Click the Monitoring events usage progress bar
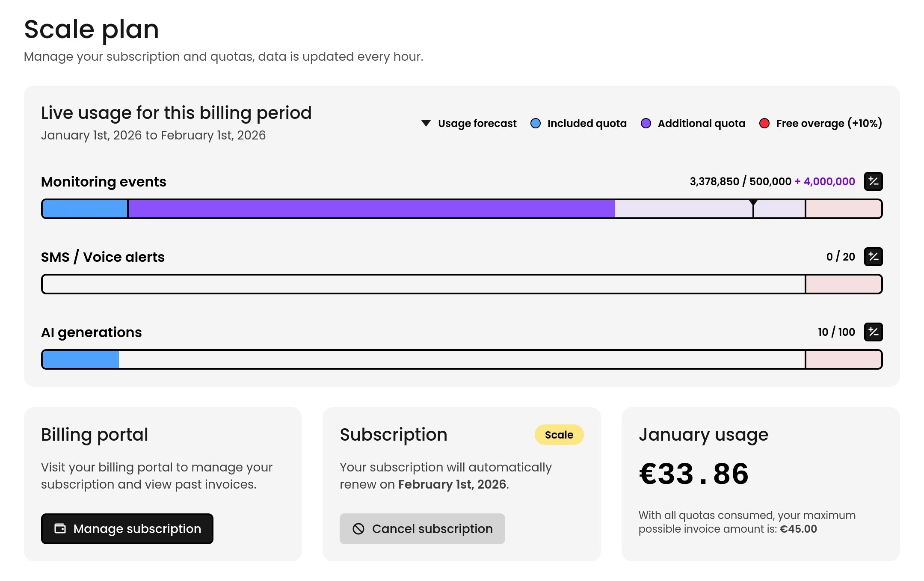The height and width of the screenshot is (581, 924). (461, 209)
